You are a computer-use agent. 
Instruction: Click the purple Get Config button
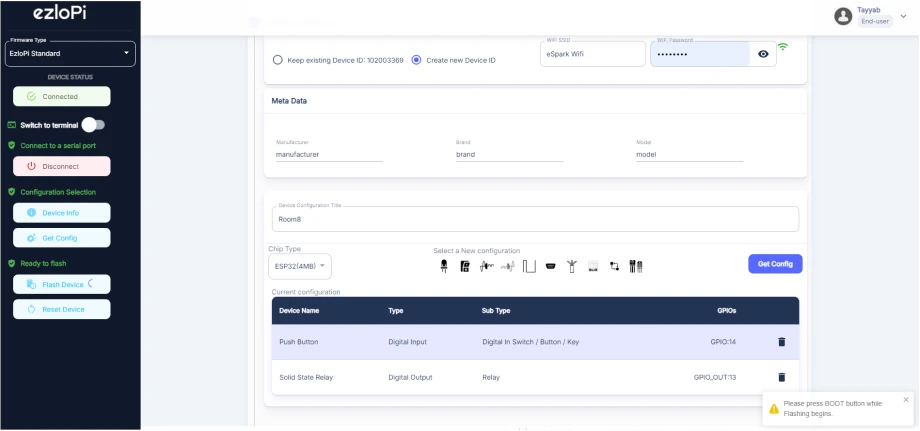(775, 264)
